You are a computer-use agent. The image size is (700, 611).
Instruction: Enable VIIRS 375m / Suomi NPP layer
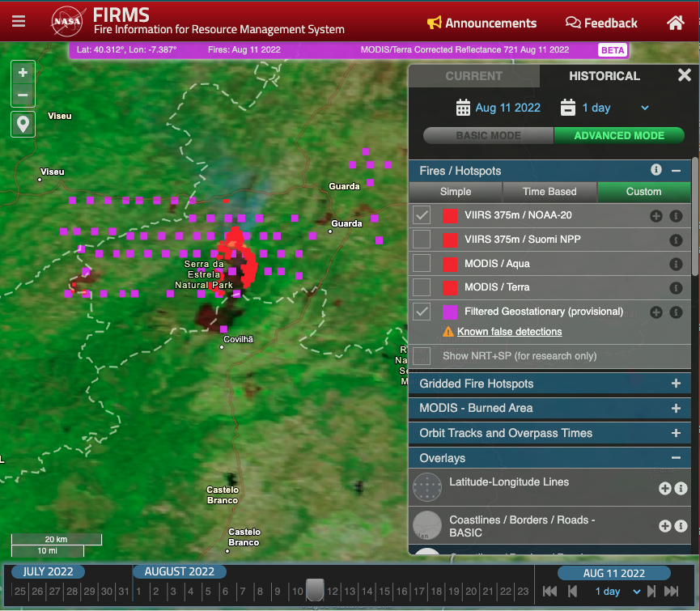(x=422, y=240)
